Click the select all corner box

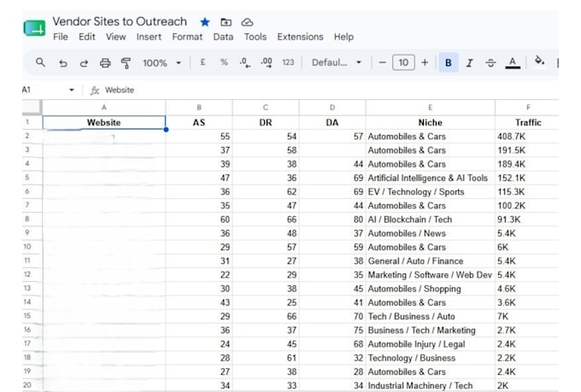pyautogui.click(x=32, y=107)
